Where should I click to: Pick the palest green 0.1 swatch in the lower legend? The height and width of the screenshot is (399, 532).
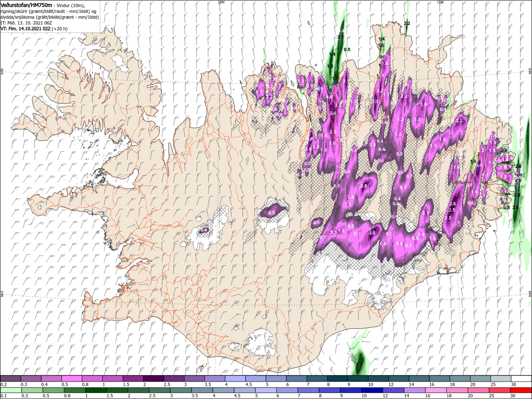point(11,390)
